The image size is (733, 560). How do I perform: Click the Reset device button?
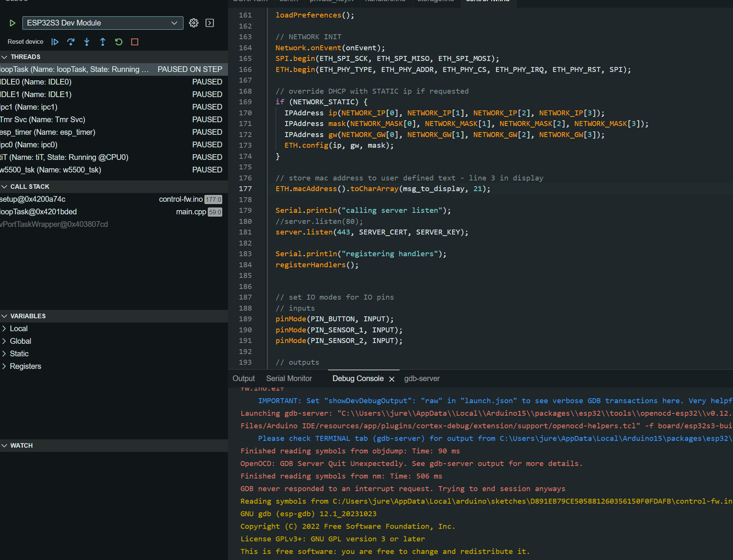point(25,42)
